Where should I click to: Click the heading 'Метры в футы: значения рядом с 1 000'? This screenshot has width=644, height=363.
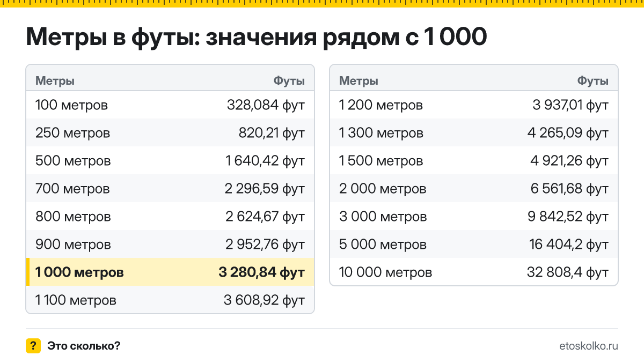tap(257, 38)
